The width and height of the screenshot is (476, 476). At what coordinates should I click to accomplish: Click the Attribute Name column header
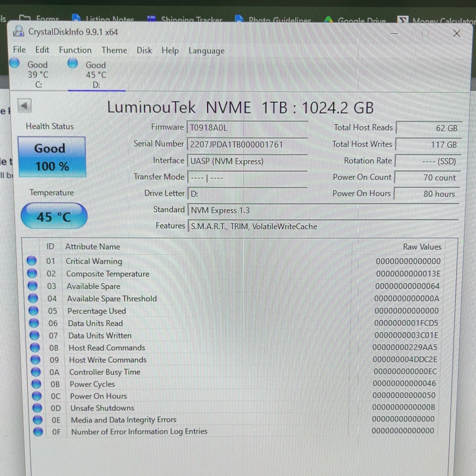[92, 246]
